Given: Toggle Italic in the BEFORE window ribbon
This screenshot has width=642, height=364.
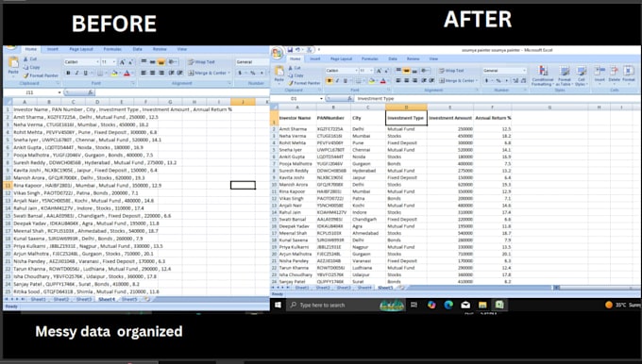Looking at the screenshot, I should tap(76, 74).
